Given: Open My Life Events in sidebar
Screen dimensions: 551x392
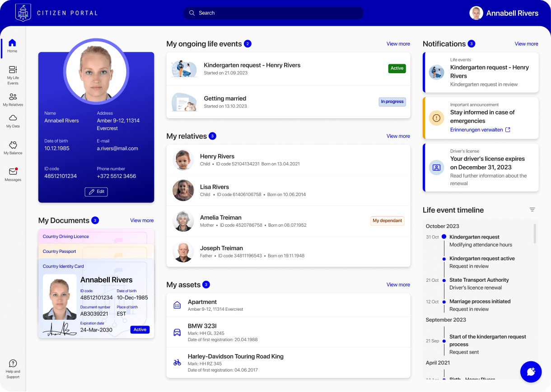Looking at the screenshot, I should tap(13, 75).
